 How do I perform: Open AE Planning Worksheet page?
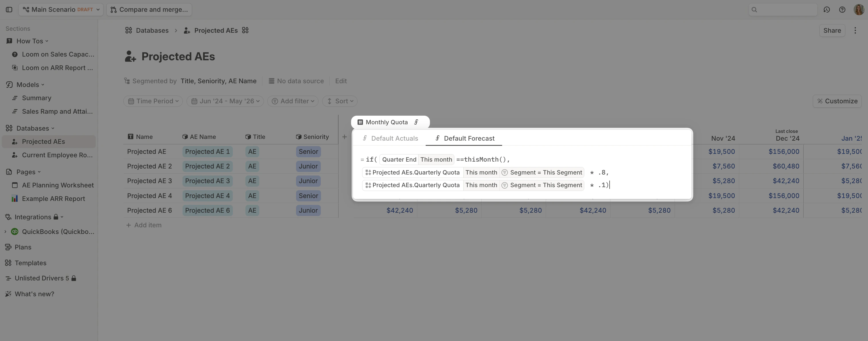tap(57, 185)
